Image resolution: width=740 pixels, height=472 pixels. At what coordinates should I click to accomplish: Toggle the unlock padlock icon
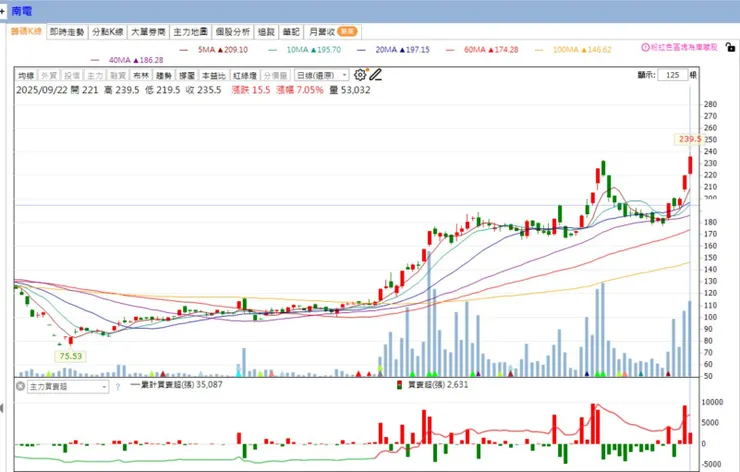click(730, 47)
